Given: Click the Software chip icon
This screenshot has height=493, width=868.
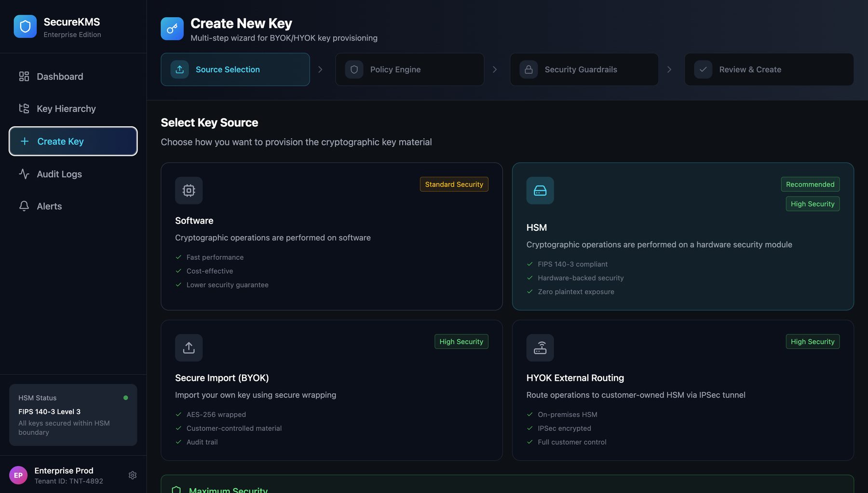Looking at the screenshot, I should (x=189, y=190).
